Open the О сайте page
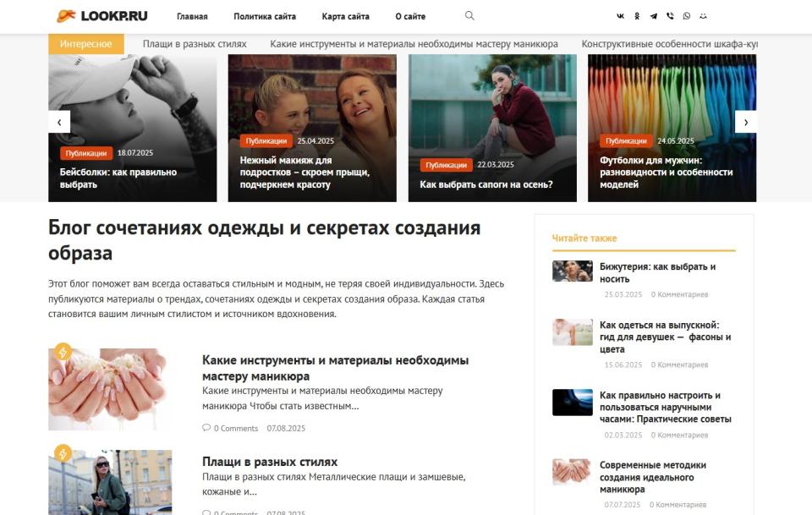The height and width of the screenshot is (515, 812). pos(409,15)
